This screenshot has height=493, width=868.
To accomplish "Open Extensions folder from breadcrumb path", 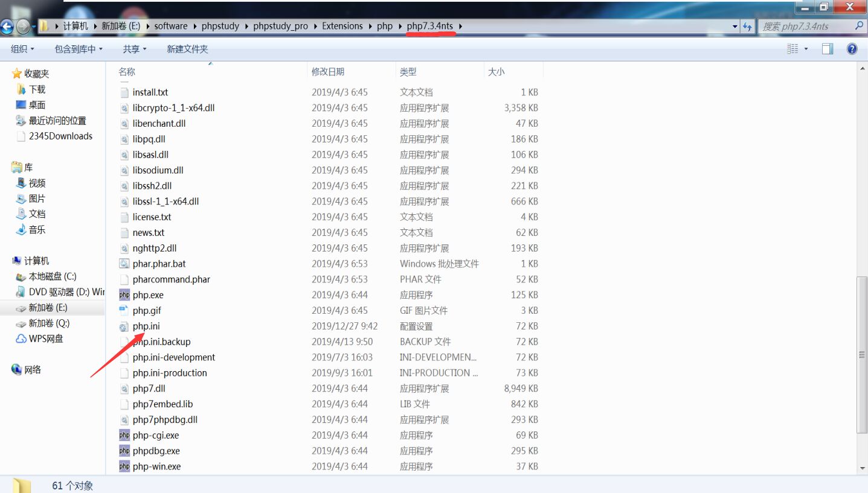I will pyautogui.click(x=342, y=27).
